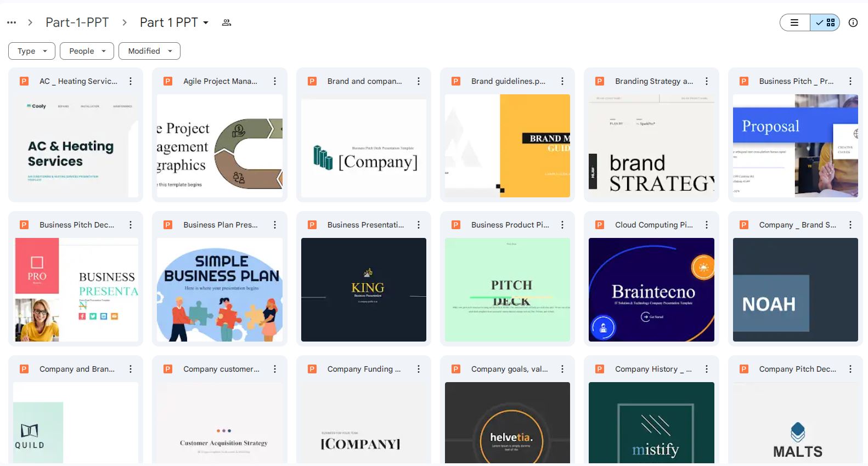Click the shared folder people icon
The height and width of the screenshot is (466, 868).
click(226, 22)
